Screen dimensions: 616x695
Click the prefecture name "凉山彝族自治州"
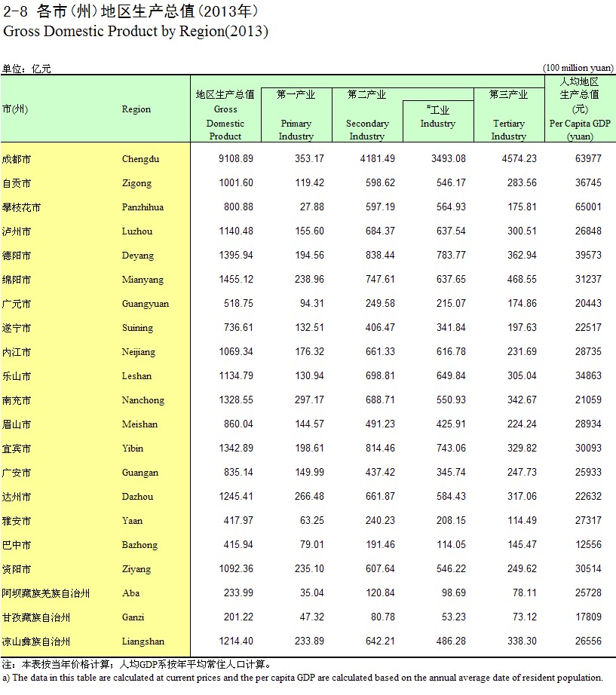(x=36, y=641)
